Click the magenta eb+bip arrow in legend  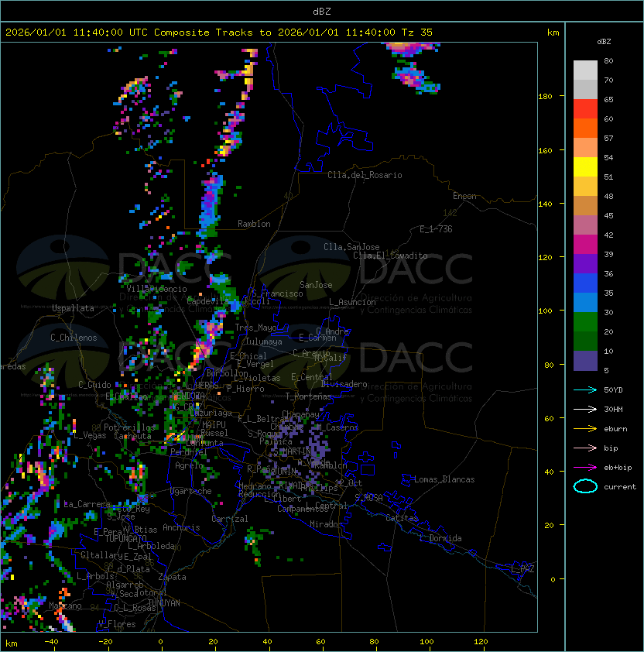[x=585, y=468]
